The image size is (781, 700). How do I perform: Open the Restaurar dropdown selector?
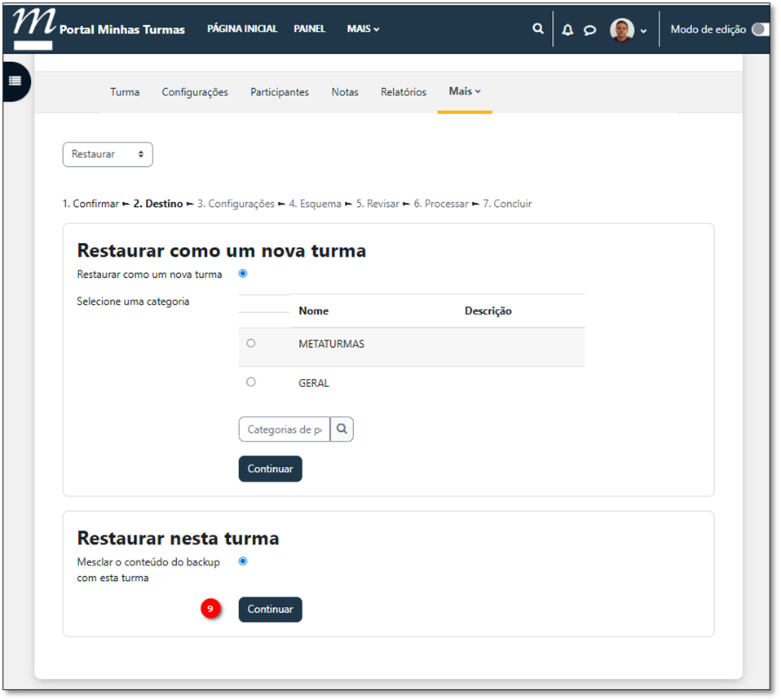[108, 154]
